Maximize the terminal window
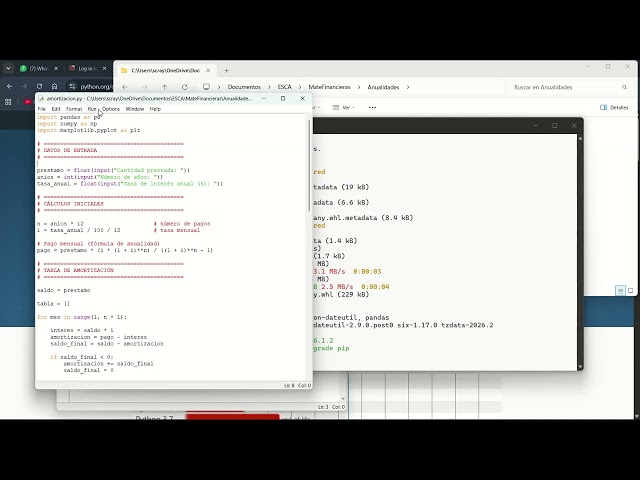Image resolution: width=640 pixels, height=480 pixels. (x=555, y=126)
